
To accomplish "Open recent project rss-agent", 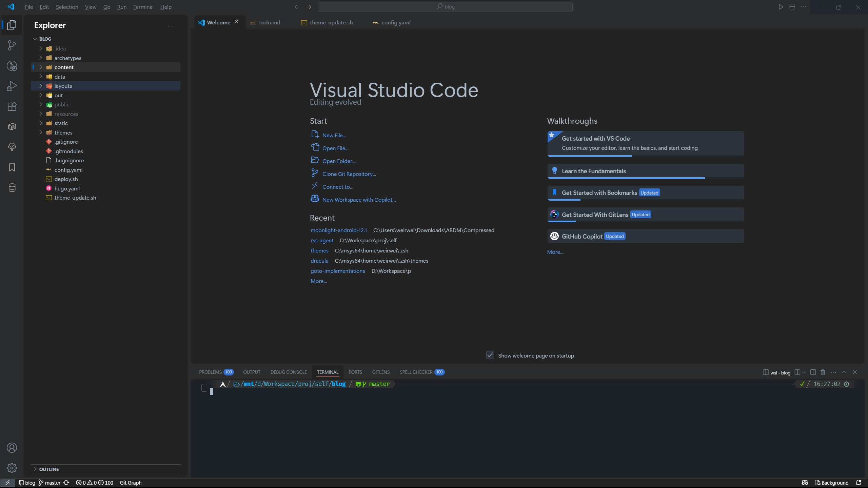I will tap(322, 240).
